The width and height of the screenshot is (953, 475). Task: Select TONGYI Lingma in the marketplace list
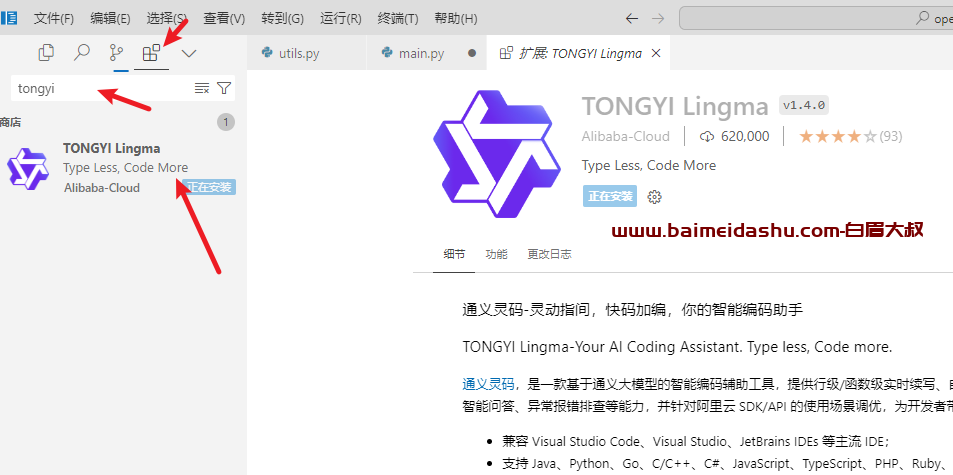(x=121, y=168)
